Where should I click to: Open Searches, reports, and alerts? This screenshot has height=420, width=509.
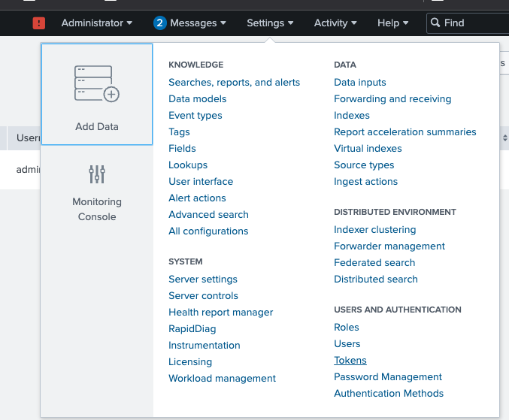234,83
